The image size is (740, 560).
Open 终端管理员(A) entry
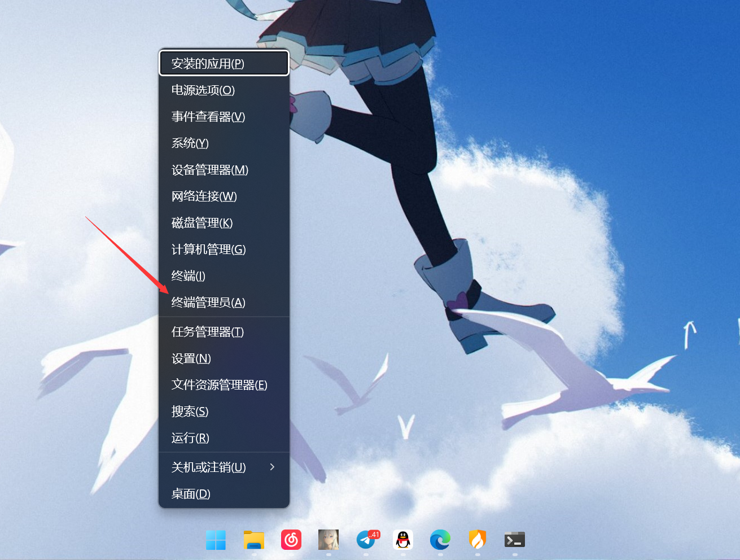coord(224,303)
